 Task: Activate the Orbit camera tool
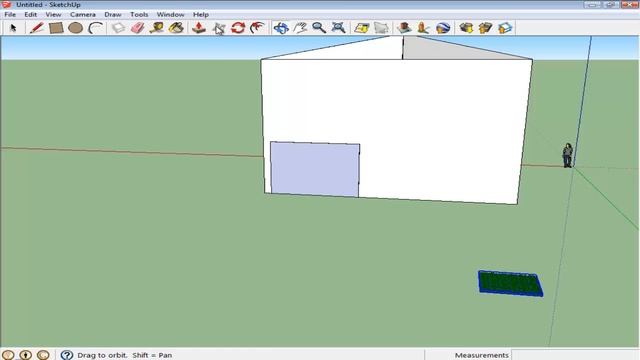(281, 28)
